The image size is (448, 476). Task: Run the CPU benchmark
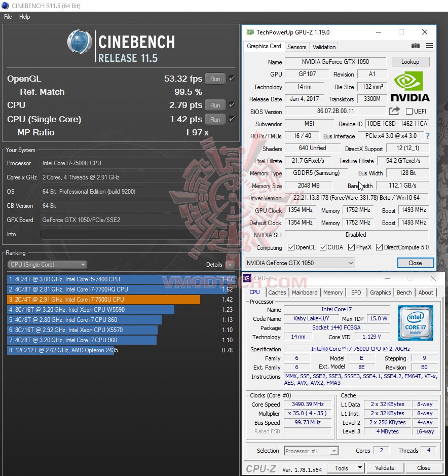215,105
